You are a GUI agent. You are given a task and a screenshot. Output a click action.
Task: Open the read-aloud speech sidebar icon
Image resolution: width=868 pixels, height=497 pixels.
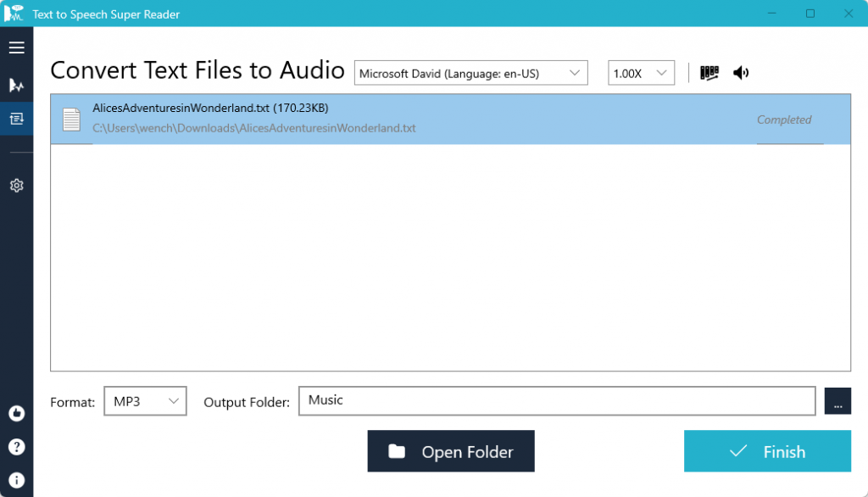pyautogui.click(x=17, y=85)
